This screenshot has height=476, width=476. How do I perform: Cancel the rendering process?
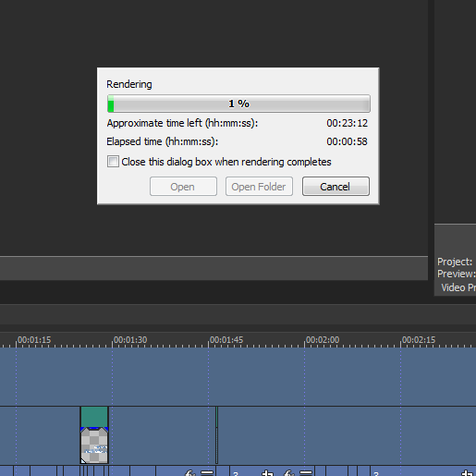(x=336, y=187)
